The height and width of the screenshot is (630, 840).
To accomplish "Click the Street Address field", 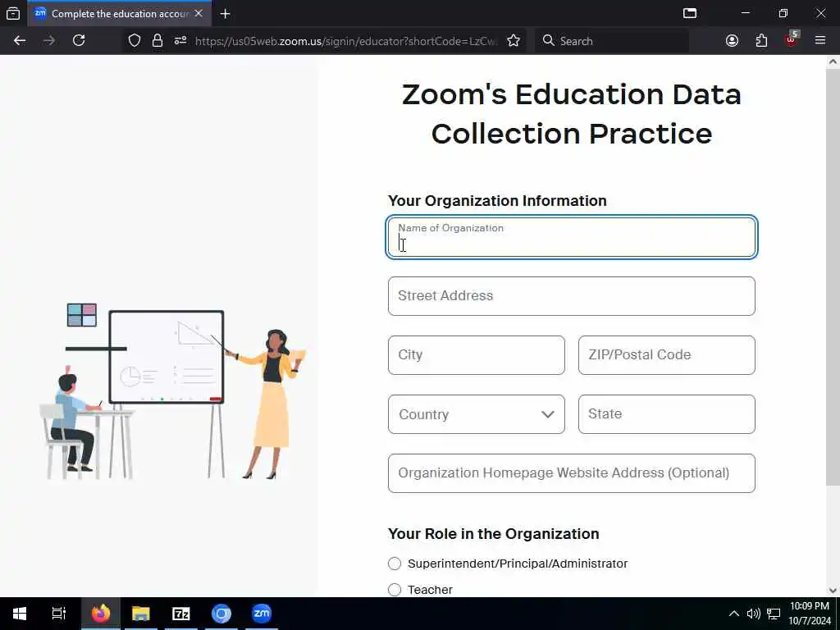I will [572, 296].
